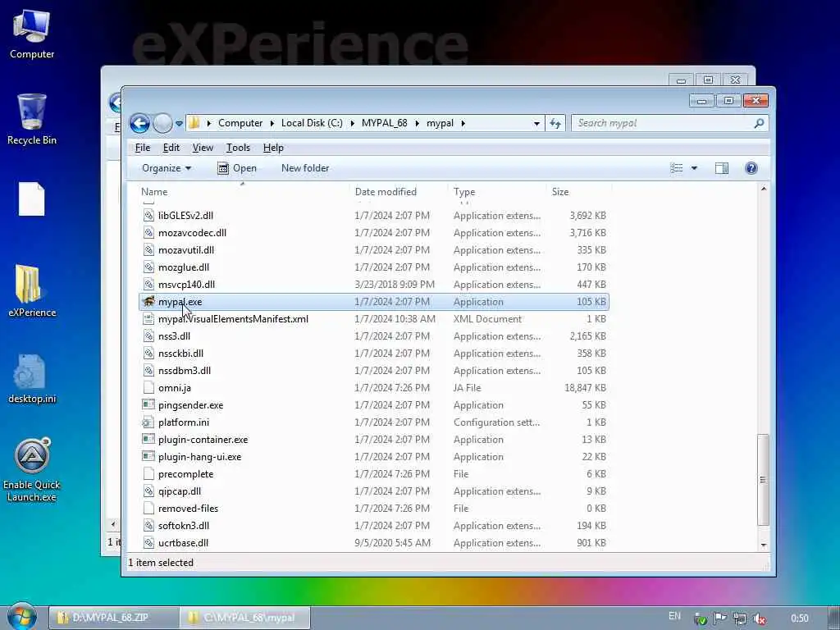Click the muted volume tray icon
The width and height of the screenshot is (840, 630).
coord(759,619)
